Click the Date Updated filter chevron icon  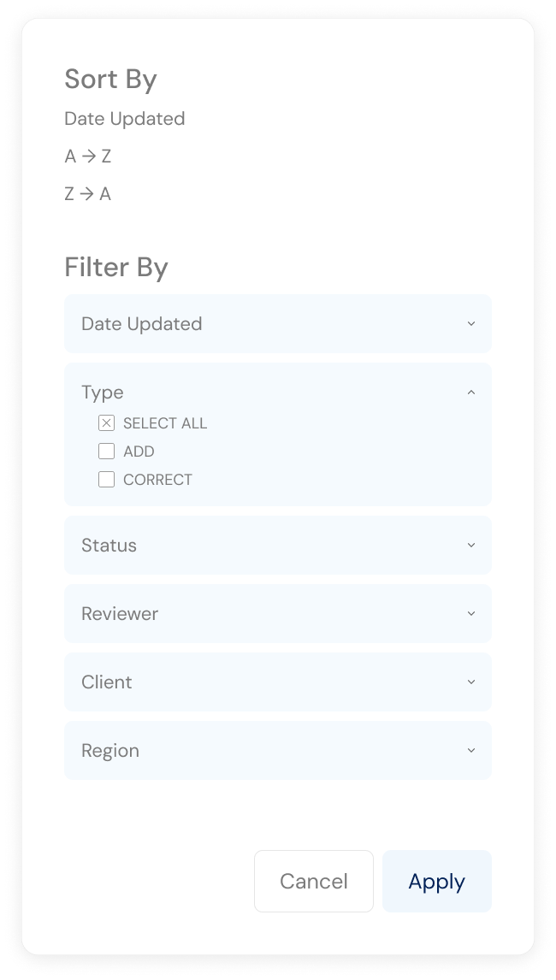click(471, 324)
